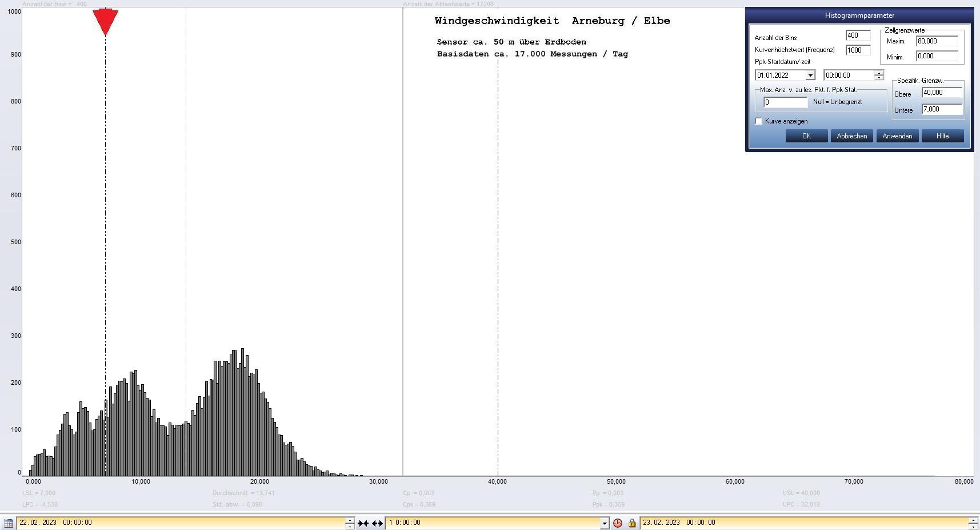The height and width of the screenshot is (530, 980).
Task: Open Hilfe in the histogram dialog
Action: pos(942,136)
